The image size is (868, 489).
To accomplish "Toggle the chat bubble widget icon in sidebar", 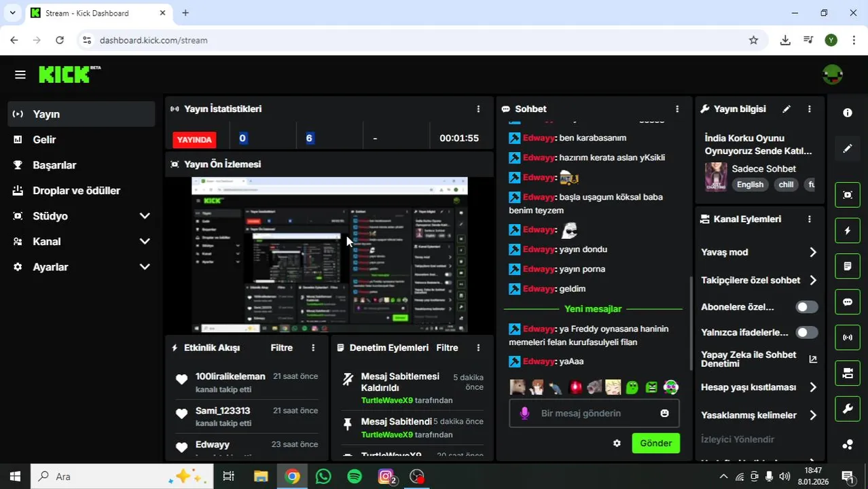I will coord(848,302).
